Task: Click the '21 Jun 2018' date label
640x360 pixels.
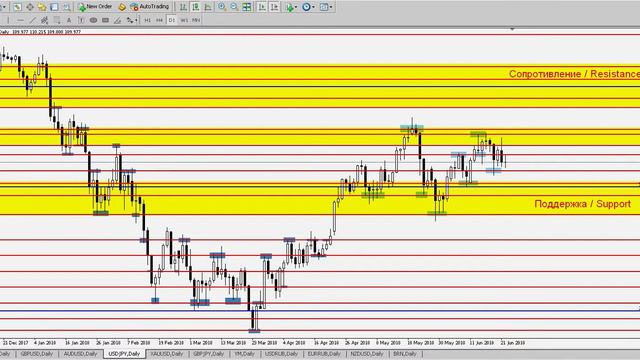Action: [513, 343]
